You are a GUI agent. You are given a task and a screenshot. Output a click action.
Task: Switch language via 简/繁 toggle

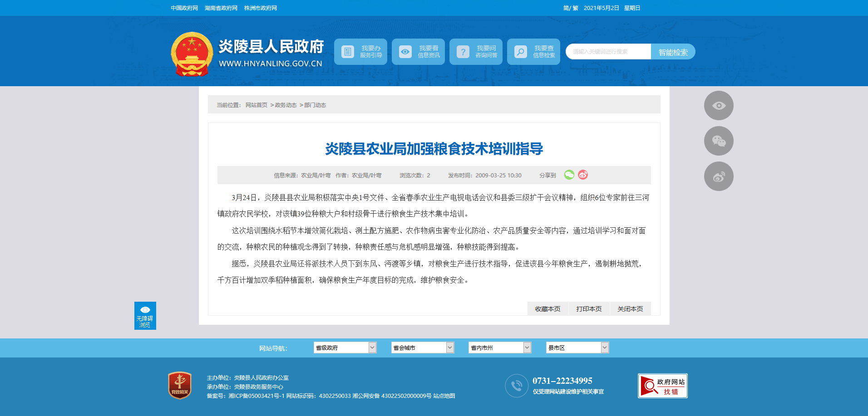(570, 8)
